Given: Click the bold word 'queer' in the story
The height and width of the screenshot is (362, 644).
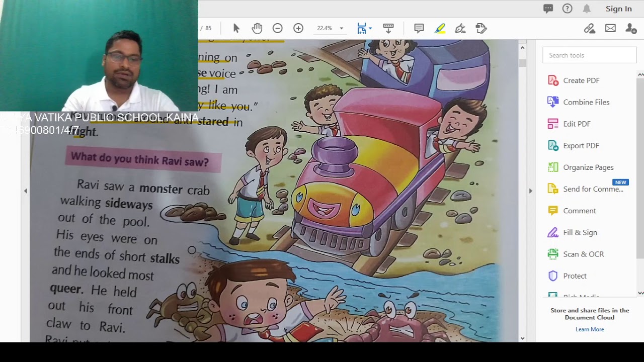Looking at the screenshot, I should [x=65, y=289].
